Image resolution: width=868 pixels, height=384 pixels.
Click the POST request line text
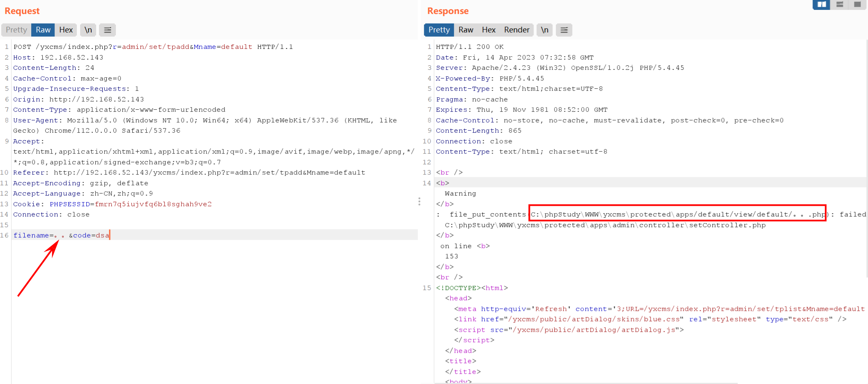pyautogui.click(x=153, y=47)
